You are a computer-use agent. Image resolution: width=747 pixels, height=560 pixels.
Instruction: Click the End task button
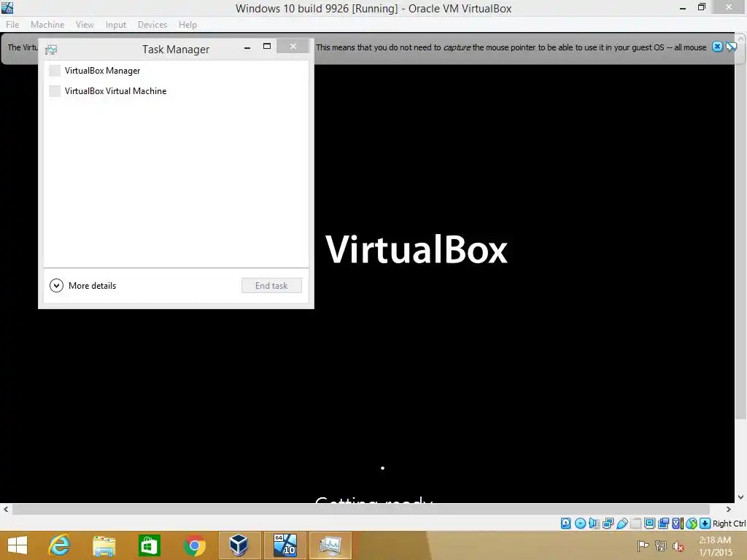(x=271, y=286)
